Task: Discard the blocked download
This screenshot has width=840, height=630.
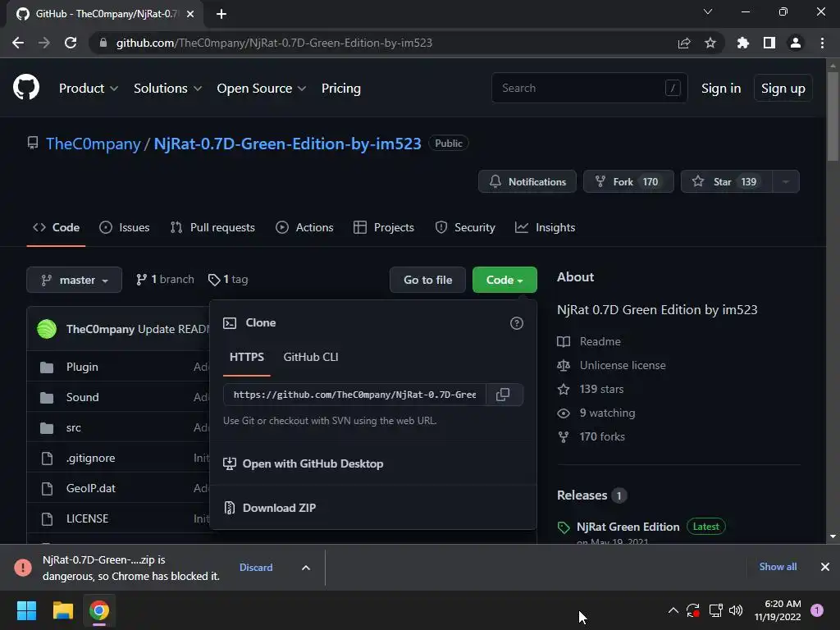Action: click(x=256, y=568)
